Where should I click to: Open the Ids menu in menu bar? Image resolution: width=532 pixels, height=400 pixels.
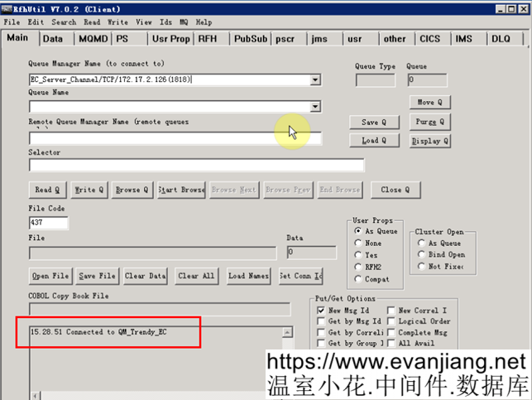(166, 22)
